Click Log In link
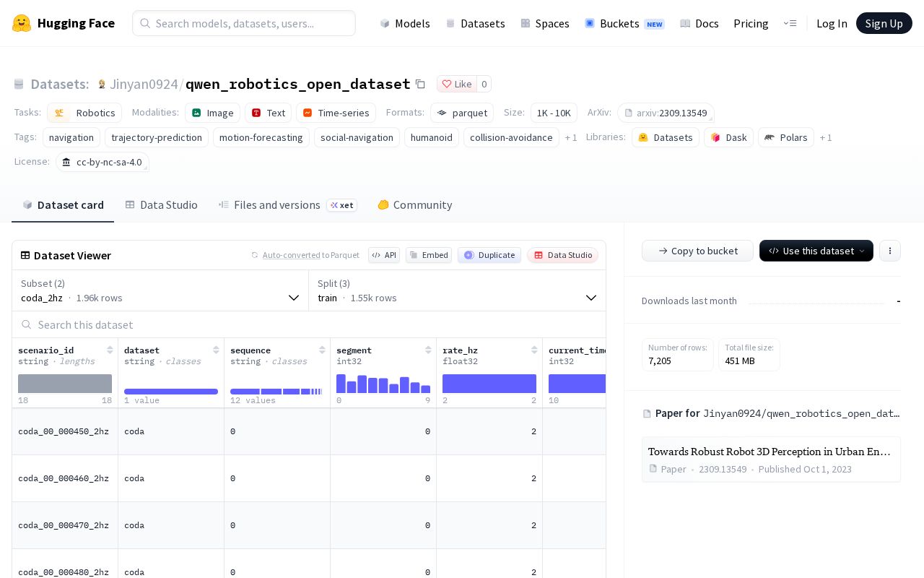Viewport: 924px width, 578px height. (832, 23)
